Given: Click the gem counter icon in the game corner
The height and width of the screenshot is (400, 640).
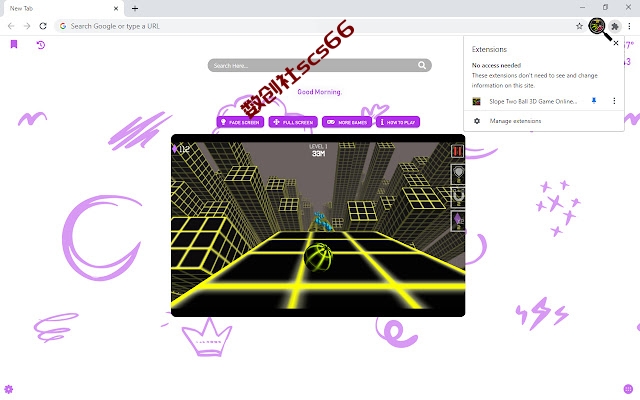Looking at the screenshot, I should (x=175, y=149).
